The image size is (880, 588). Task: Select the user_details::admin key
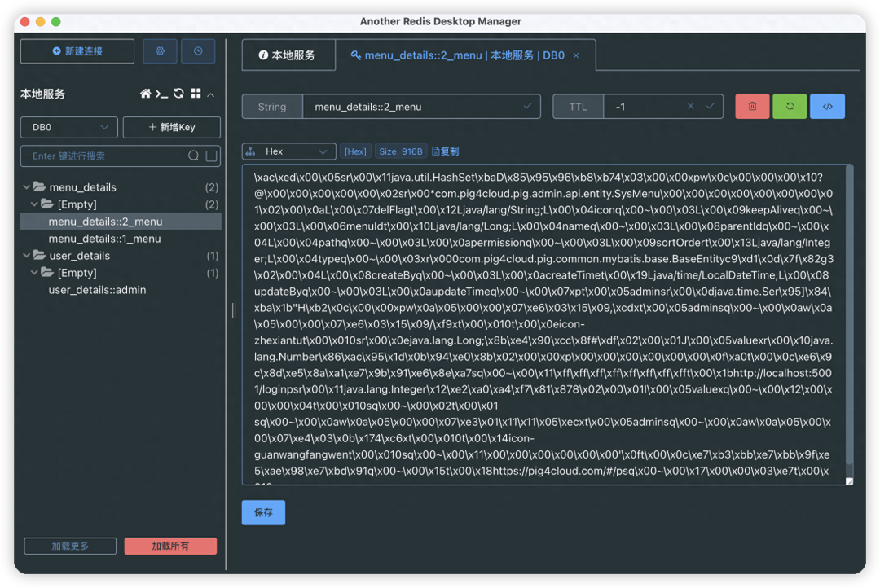[x=97, y=290]
